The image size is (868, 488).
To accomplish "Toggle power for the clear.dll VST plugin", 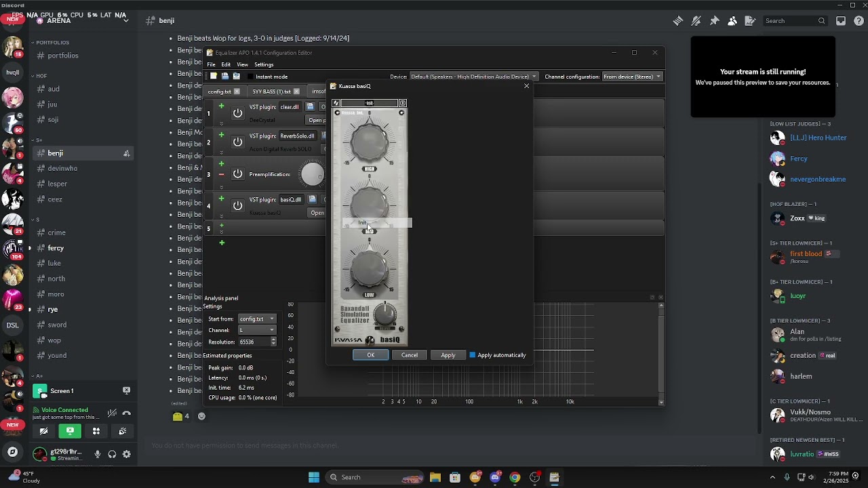I will coord(237,113).
